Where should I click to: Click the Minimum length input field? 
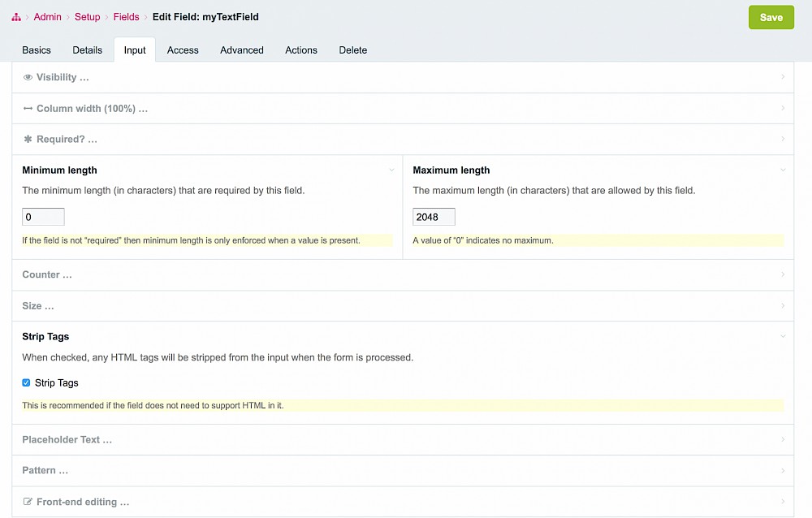43,217
